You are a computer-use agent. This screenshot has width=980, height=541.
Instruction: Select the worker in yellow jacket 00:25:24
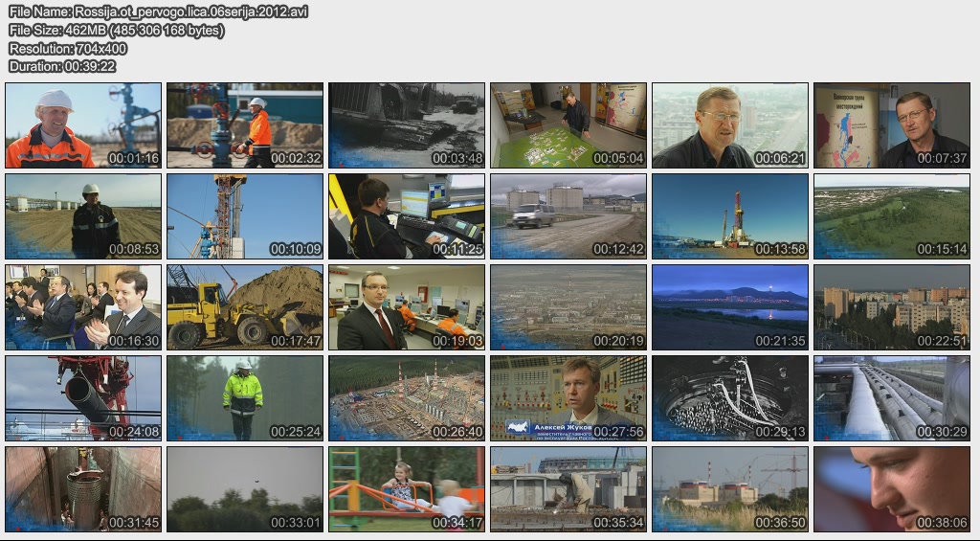[245, 398]
